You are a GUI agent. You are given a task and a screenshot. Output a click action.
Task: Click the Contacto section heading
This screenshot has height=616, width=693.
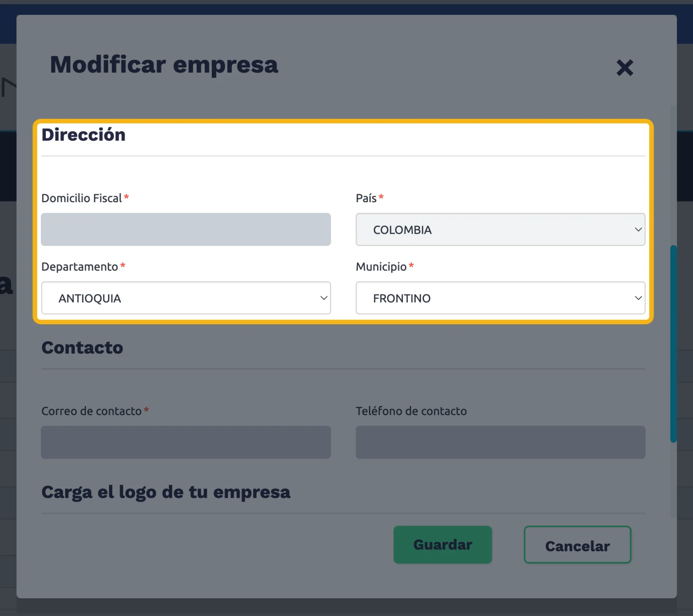point(82,348)
